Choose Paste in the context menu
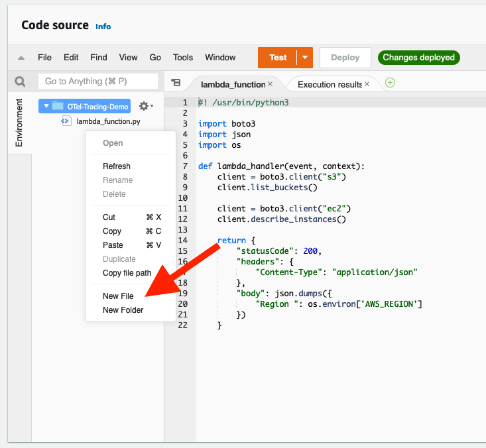This screenshot has width=486, height=448. pyautogui.click(x=131, y=245)
